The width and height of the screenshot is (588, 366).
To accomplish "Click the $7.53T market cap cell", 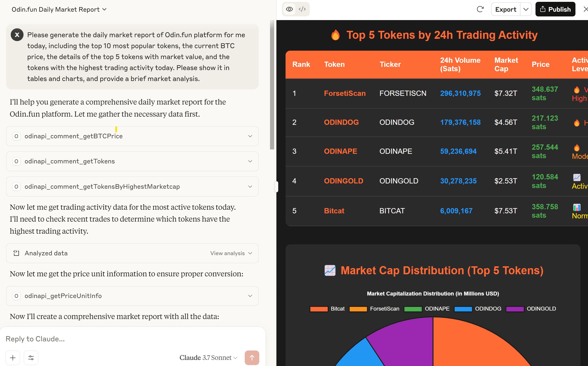I will point(505,211).
